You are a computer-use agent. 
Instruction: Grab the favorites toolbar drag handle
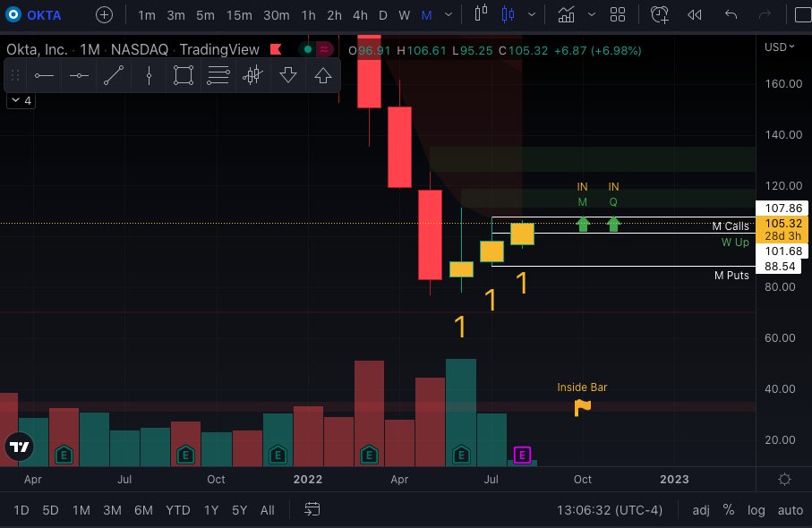pos(15,75)
